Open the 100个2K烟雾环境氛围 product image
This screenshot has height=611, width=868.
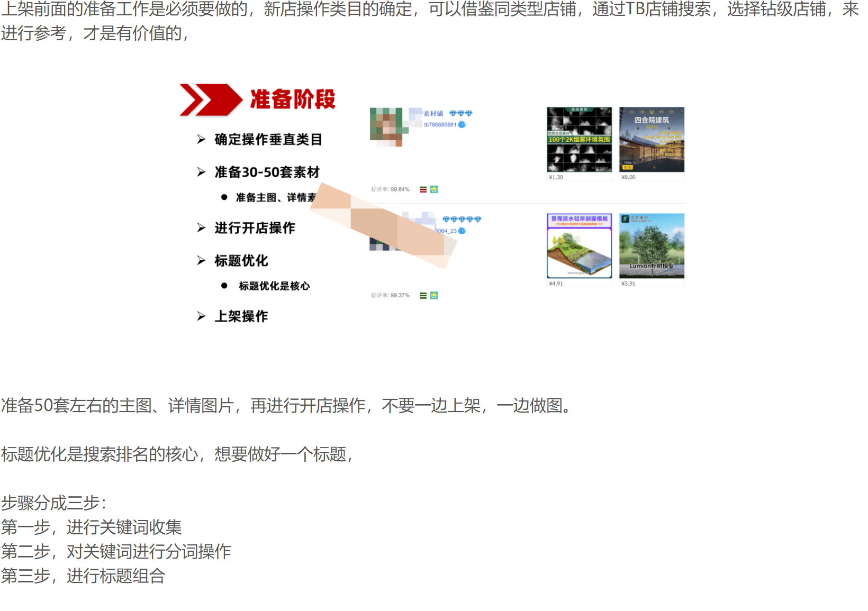578,139
